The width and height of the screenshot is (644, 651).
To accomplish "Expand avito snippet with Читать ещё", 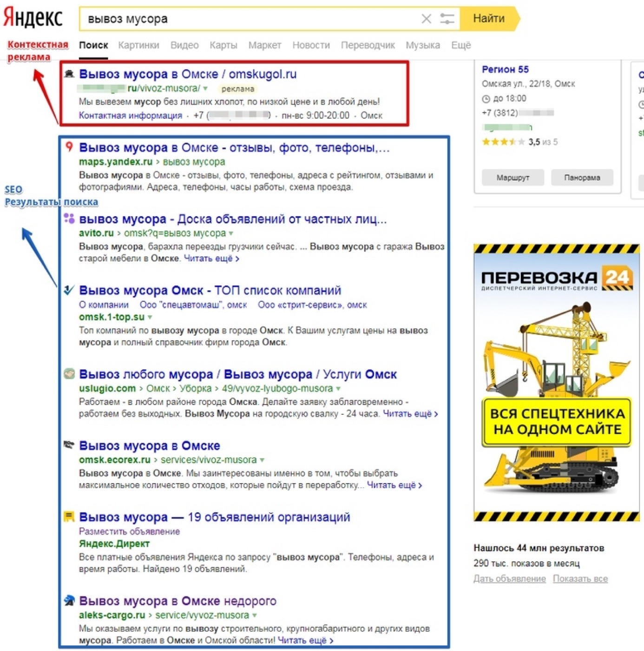I will (x=211, y=259).
